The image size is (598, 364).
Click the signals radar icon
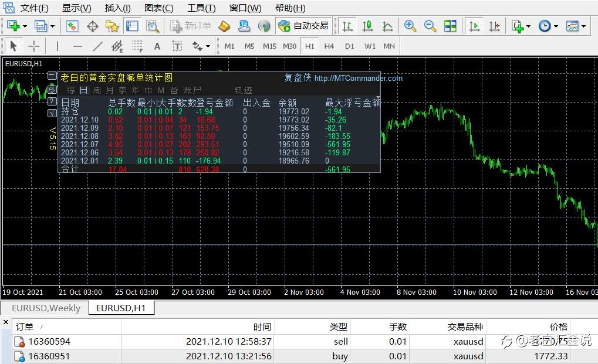[x=264, y=26]
